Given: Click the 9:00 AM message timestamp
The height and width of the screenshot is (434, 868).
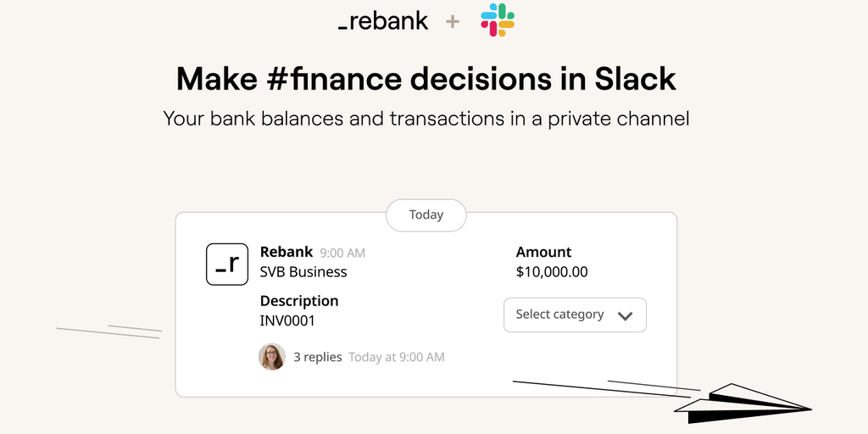Looking at the screenshot, I should tap(342, 253).
